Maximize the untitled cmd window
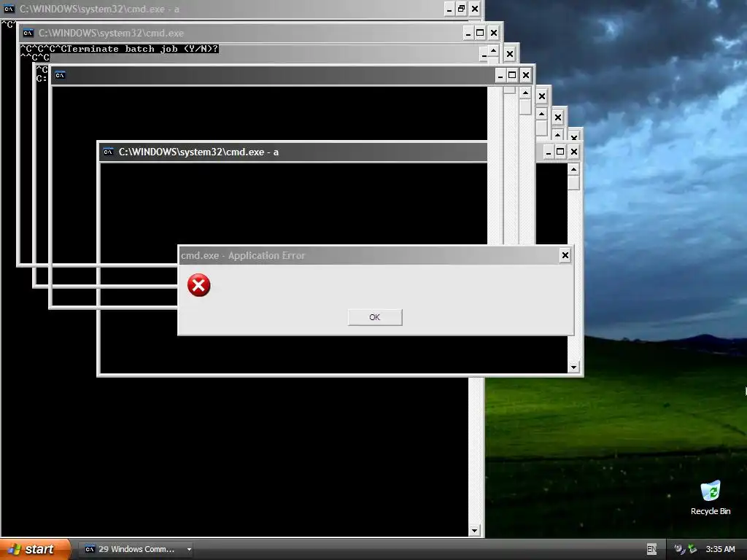The width and height of the screenshot is (747, 560). (513, 75)
